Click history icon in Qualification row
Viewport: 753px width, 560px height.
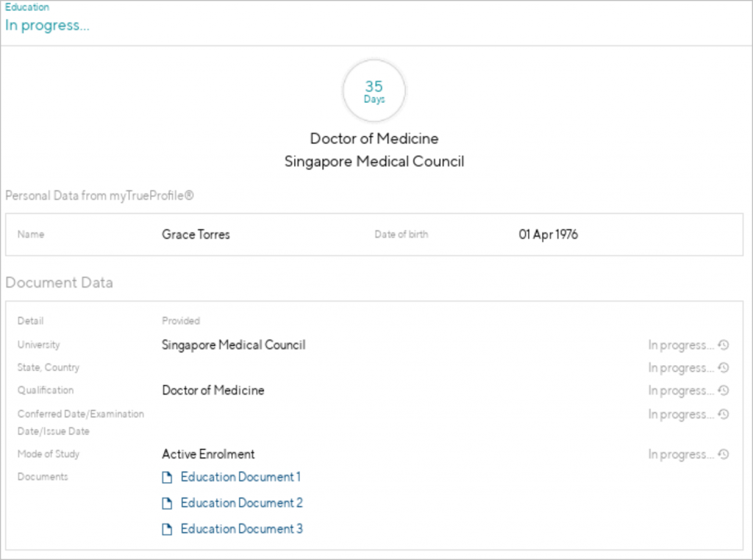tap(724, 391)
